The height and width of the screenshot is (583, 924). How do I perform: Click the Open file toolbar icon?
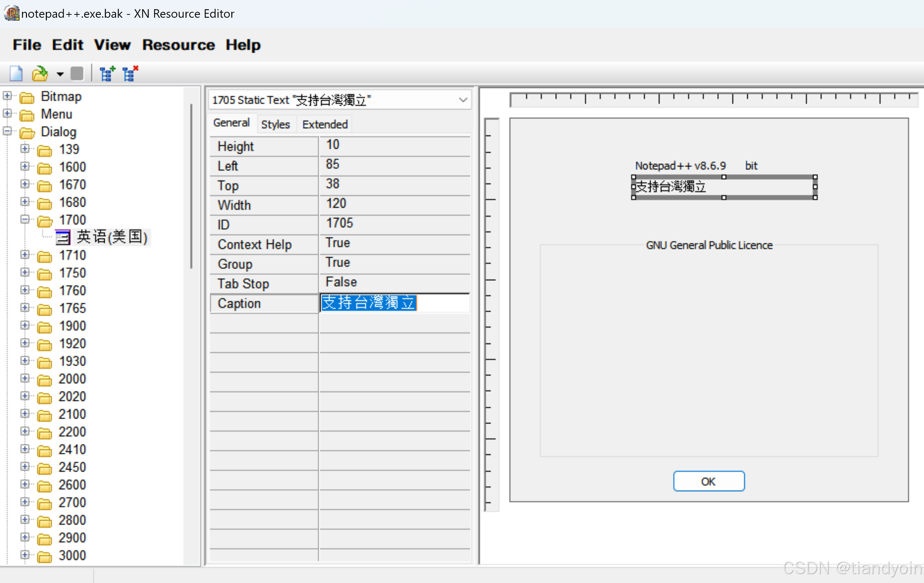pyautogui.click(x=40, y=73)
